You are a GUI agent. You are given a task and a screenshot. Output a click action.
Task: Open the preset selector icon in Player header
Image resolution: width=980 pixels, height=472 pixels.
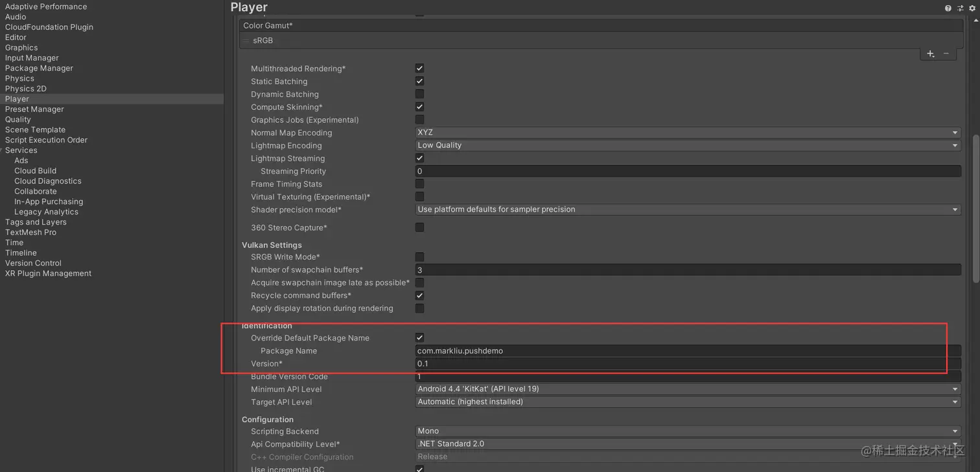960,8
